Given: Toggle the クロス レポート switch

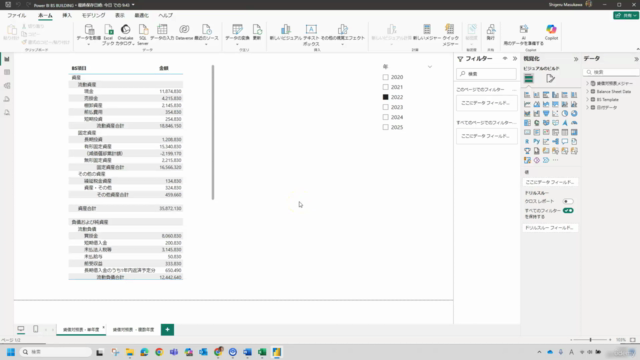Looking at the screenshot, I should tap(568, 201).
